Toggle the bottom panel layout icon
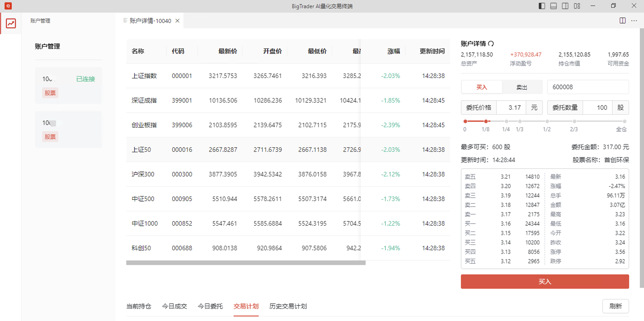This screenshot has height=321, width=644. click(553, 6)
